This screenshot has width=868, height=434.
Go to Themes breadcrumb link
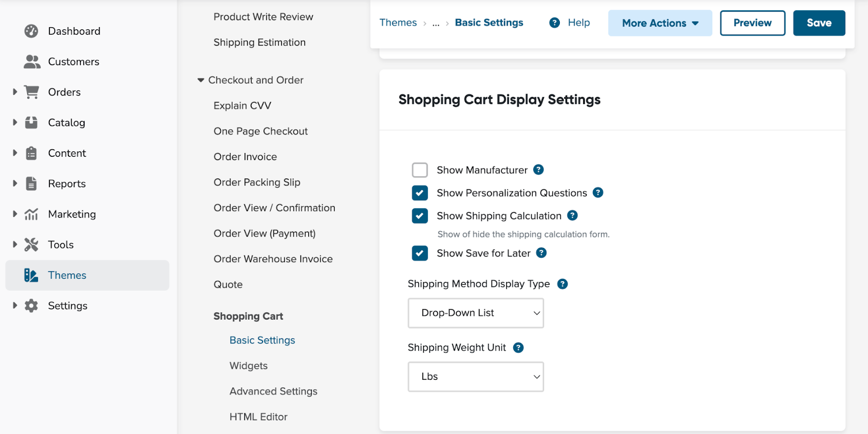coord(398,23)
